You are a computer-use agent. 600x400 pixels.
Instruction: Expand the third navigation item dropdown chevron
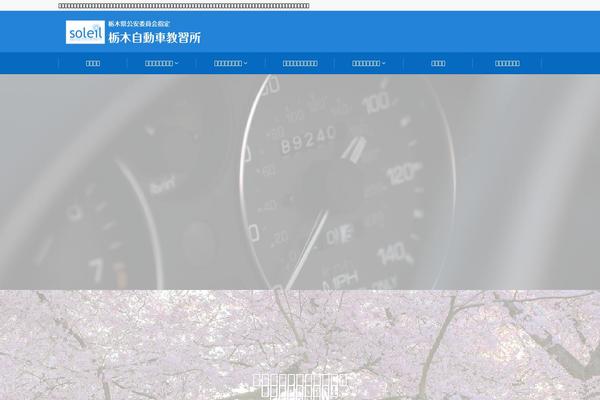click(x=245, y=63)
